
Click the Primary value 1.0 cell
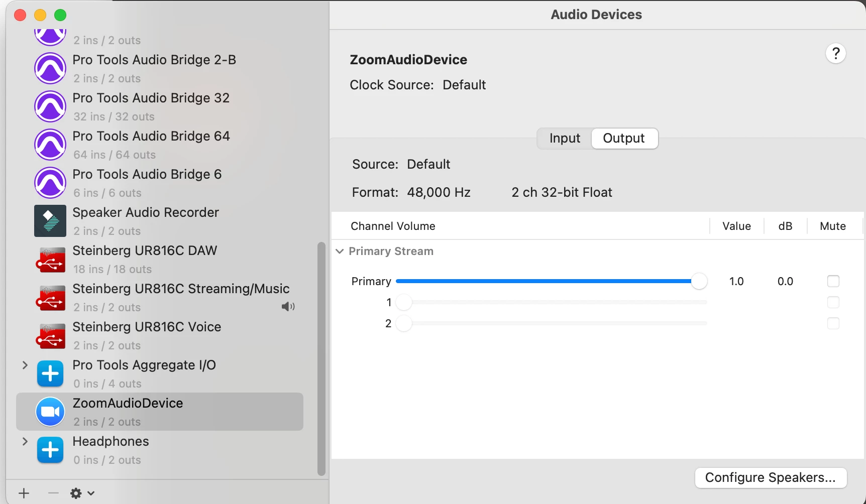pos(736,281)
